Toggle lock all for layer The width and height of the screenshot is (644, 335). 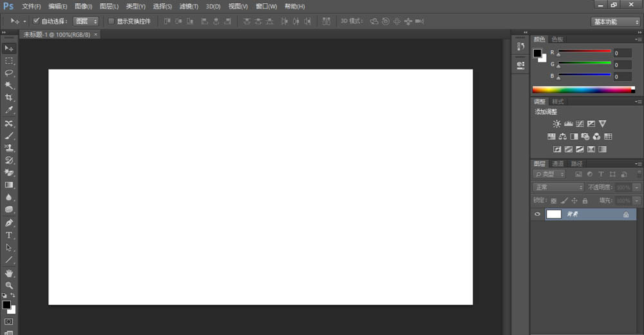[x=585, y=200]
